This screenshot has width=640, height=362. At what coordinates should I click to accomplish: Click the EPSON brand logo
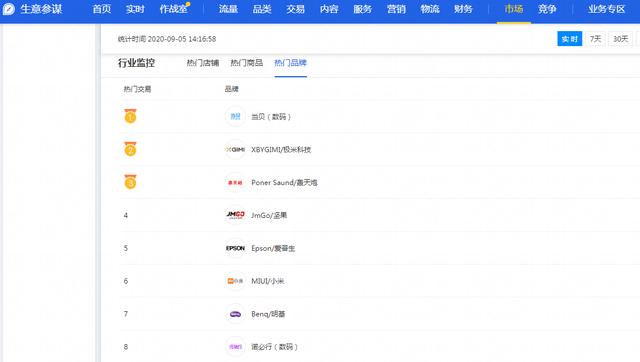point(235,248)
